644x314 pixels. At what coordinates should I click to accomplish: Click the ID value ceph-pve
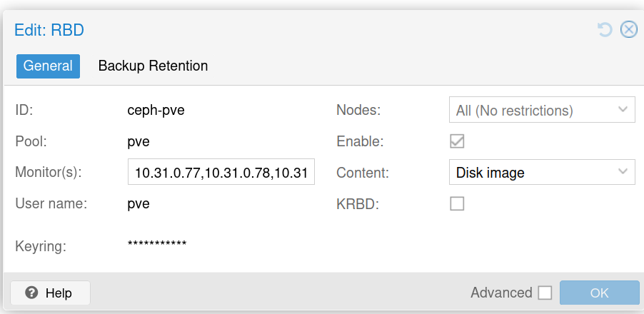click(x=156, y=111)
